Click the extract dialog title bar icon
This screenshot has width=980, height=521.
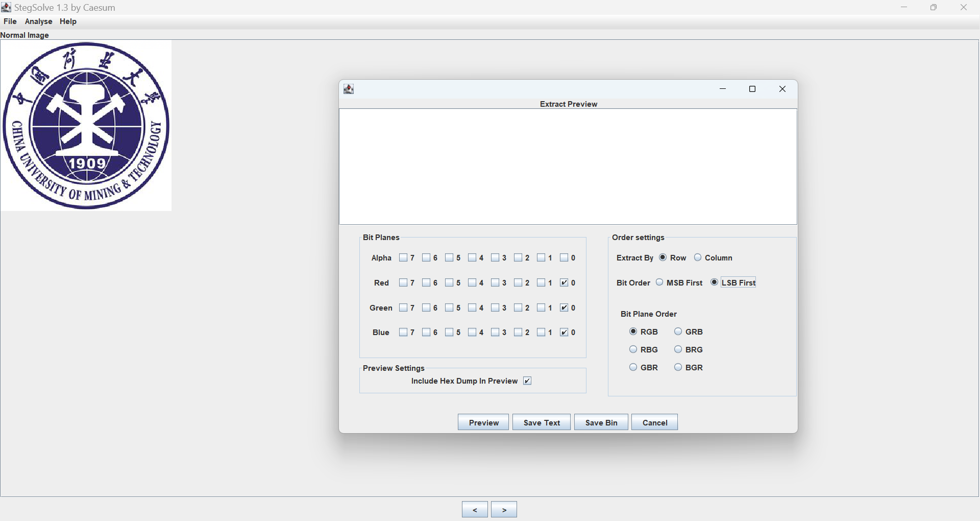click(349, 89)
